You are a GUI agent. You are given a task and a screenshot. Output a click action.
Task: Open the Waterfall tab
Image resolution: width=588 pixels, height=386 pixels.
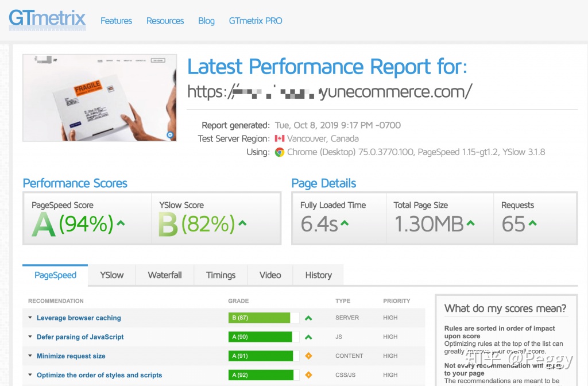click(x=165, y=275)
